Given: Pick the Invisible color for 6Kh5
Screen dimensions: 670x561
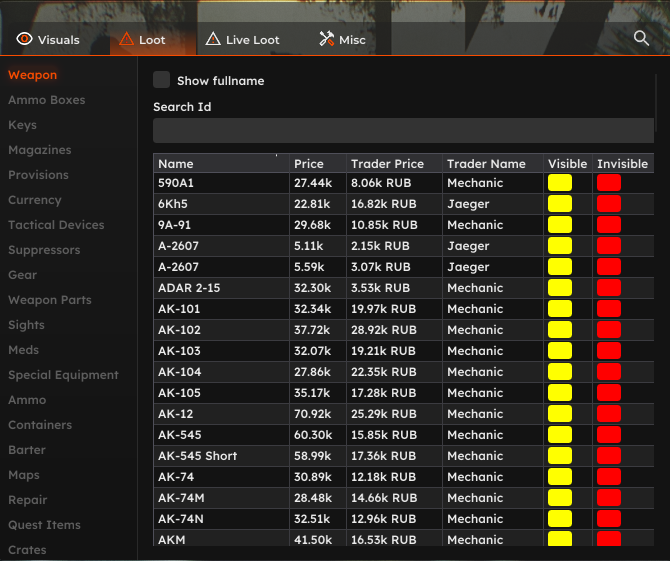Looking at the screenshot, I should (x=609, y=204).
